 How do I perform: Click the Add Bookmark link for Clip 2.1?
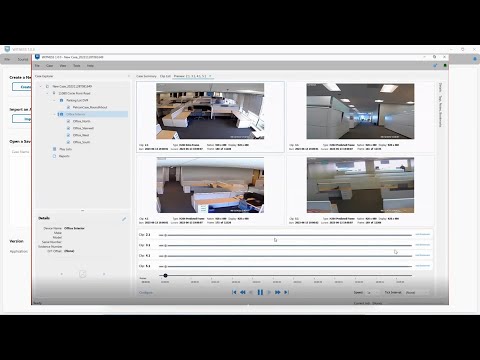click(x=422, y=235)
